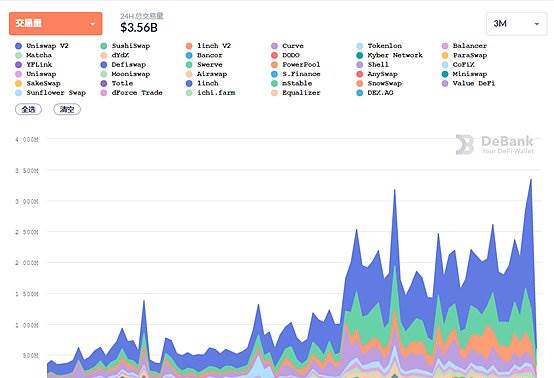
Task: Click the 清空 clear button
Action: coord(67,109)
